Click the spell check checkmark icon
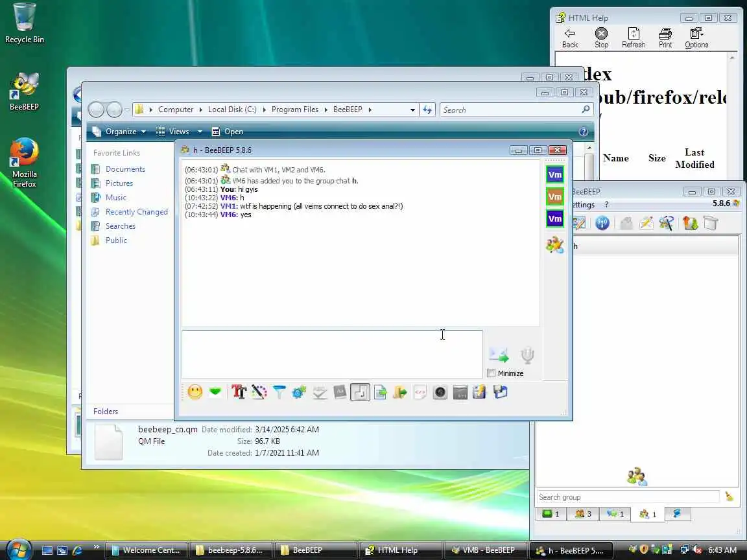 320,392
